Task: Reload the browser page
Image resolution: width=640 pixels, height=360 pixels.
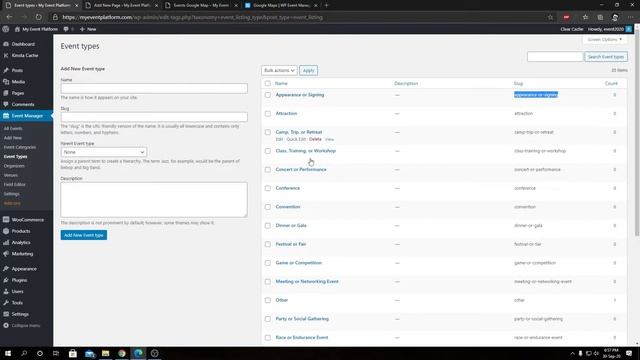Action: pos(38,17)
